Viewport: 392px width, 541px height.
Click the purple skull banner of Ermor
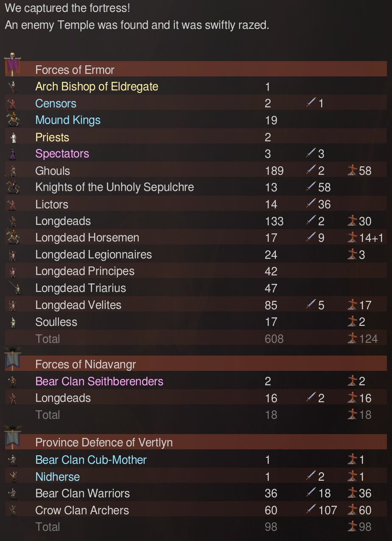[13, 65]
